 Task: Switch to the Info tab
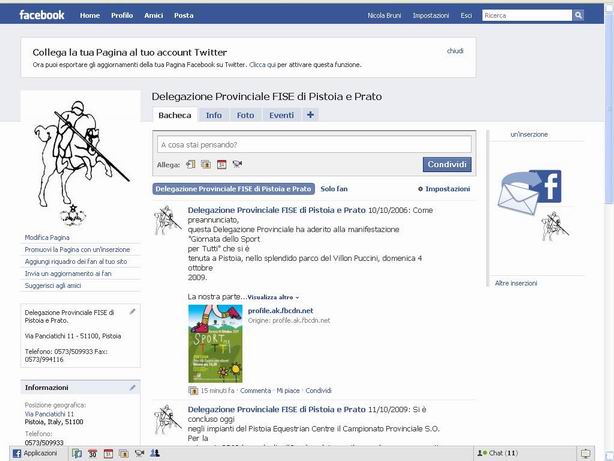coord(214,115)
